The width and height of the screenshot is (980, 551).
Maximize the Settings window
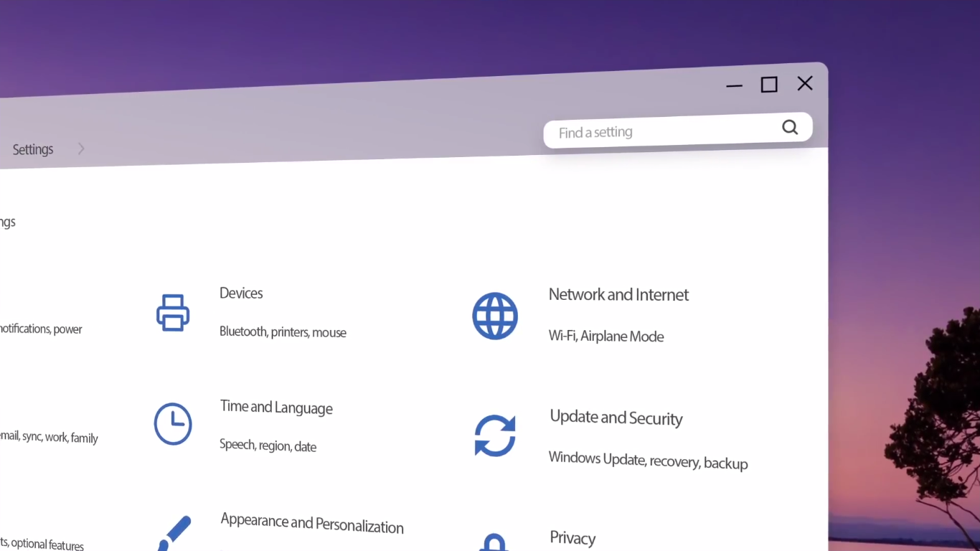(769, 85)
